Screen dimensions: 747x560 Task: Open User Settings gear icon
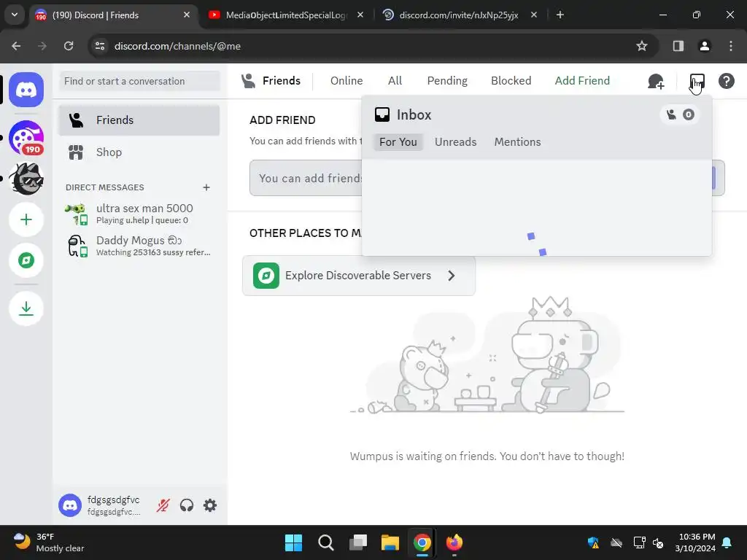coord(210,505)
